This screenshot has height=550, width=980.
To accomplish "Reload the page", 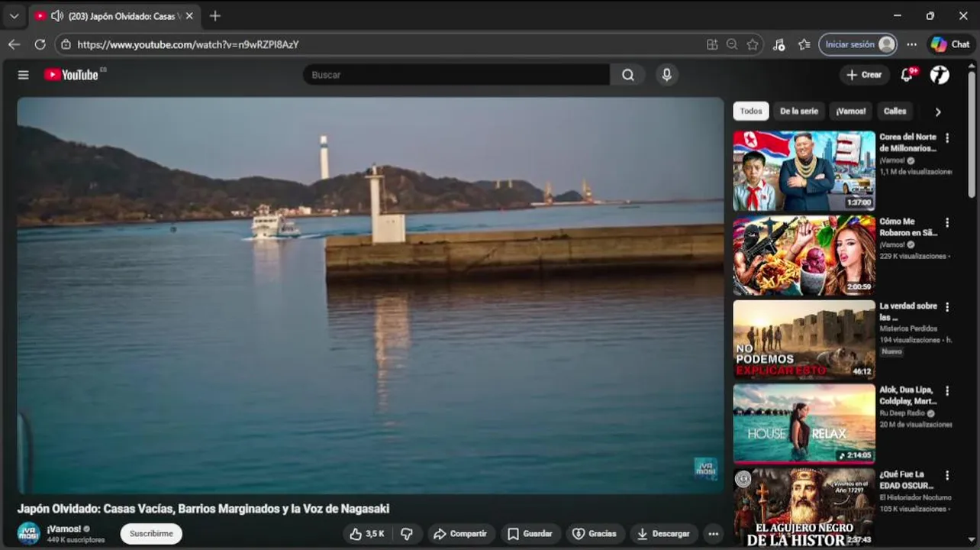I will 40,44.
